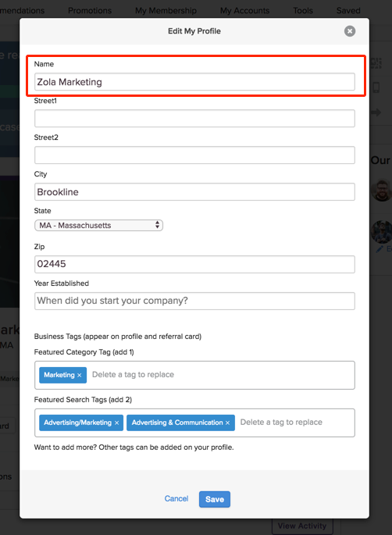This screenshot has width=392, height=535.
Task: Remove the Marketing category tag
Action: pyautogui.click(x=79, y=375)
